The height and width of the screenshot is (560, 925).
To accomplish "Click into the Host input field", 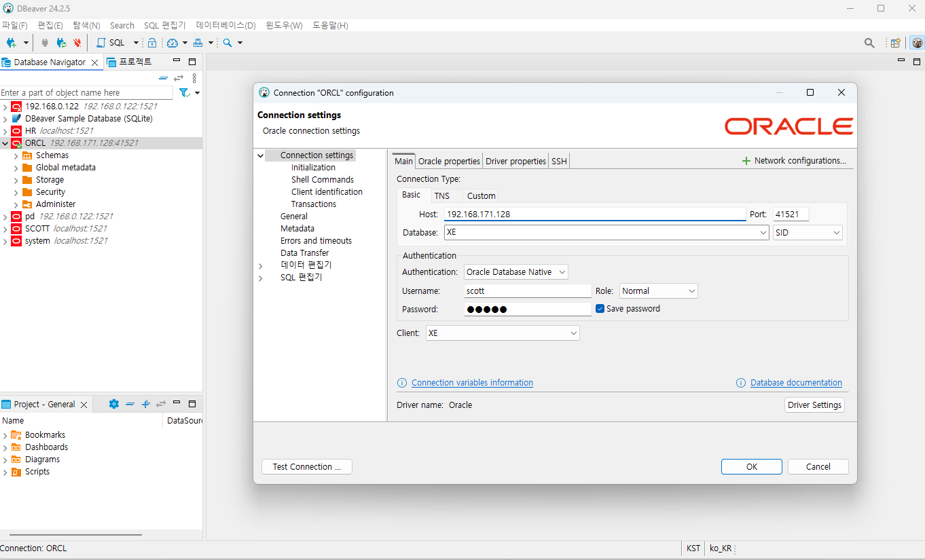I will [x=595, y=214].
